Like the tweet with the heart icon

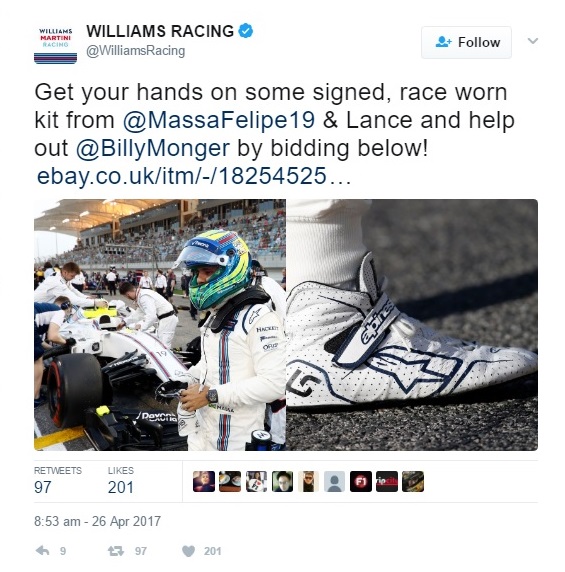(188, 551)
